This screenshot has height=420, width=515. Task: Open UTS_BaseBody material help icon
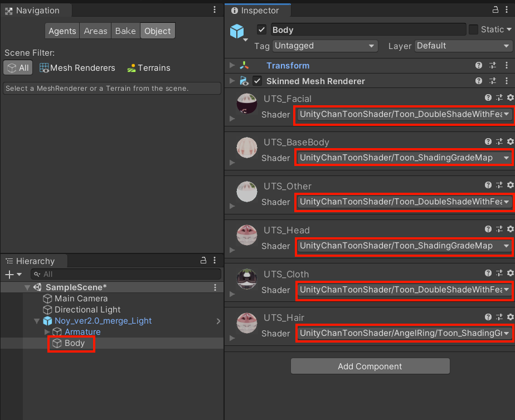488,141
